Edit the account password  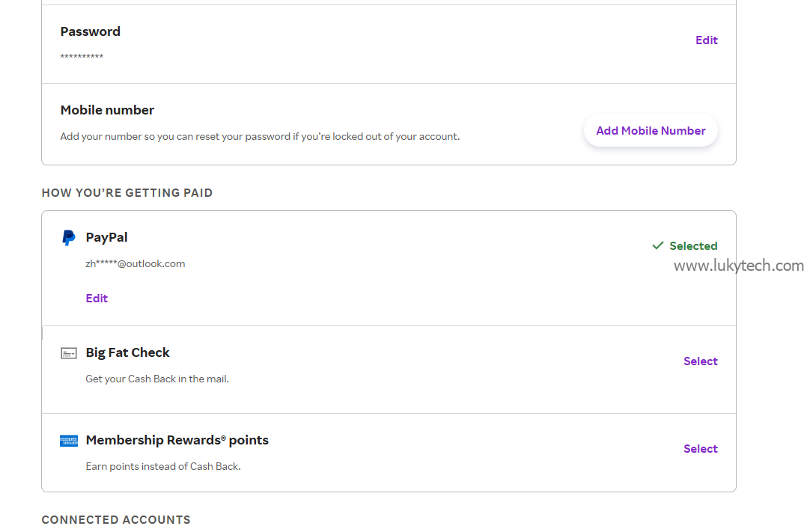tap(706, 40)
